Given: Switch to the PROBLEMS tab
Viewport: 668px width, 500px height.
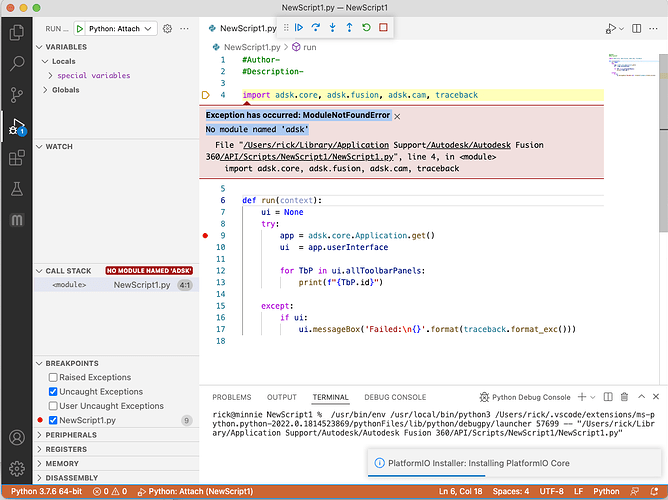Looking at the screenshot, I should 232,397.
